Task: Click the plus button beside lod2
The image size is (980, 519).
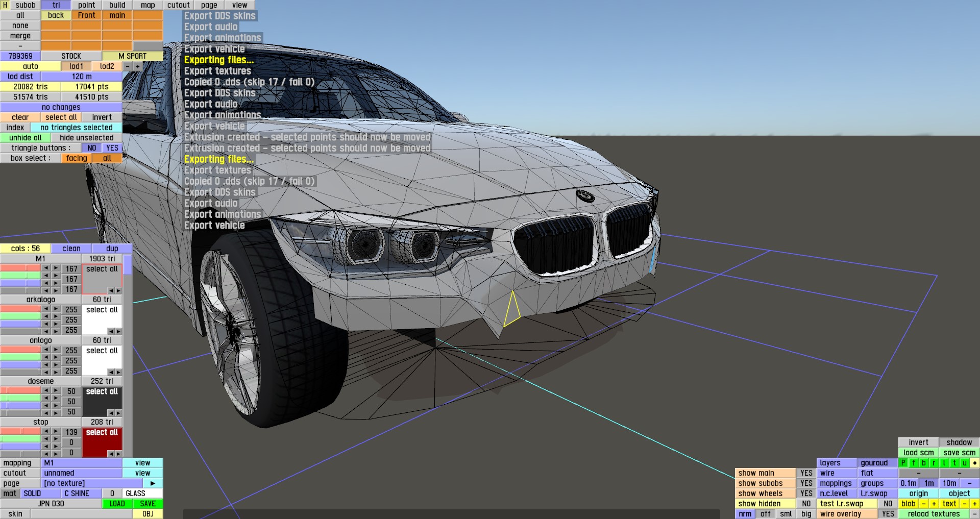Action: [138, 66]
